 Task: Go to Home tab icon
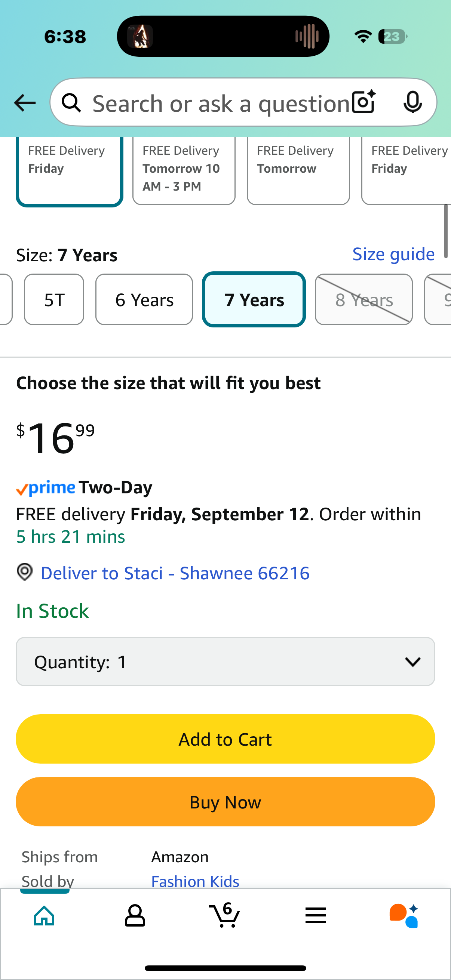[x=45, y=916]
